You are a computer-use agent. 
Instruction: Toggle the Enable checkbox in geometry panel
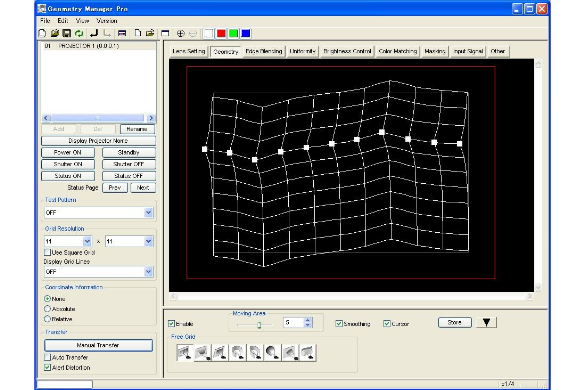[x=171, y=324]
